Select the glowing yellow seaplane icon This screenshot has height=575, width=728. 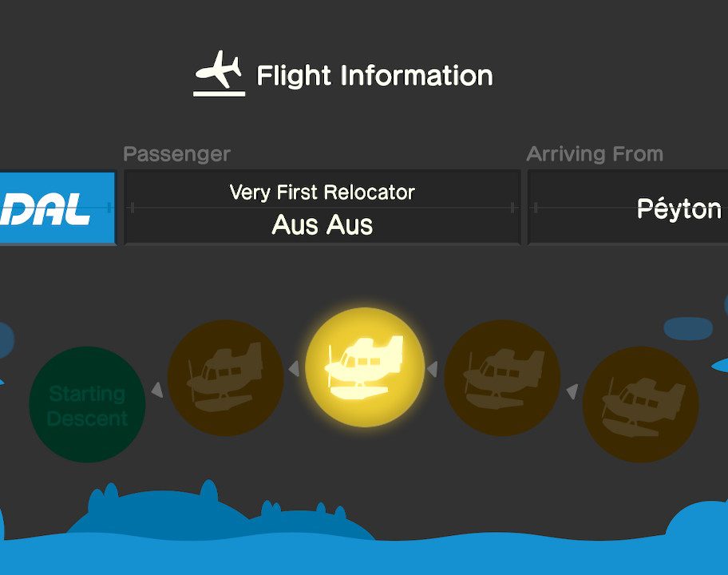[365, 367]
